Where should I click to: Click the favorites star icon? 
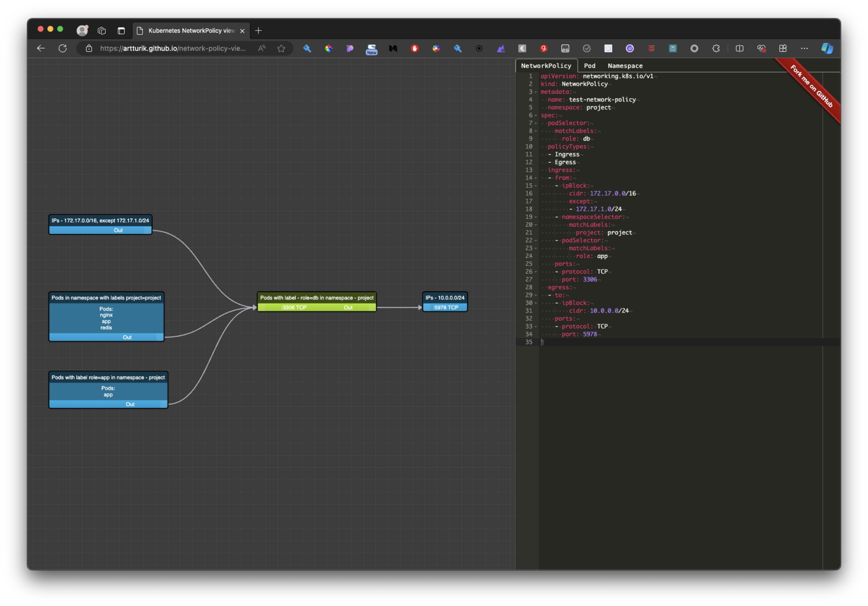click(x=281, y=48)
